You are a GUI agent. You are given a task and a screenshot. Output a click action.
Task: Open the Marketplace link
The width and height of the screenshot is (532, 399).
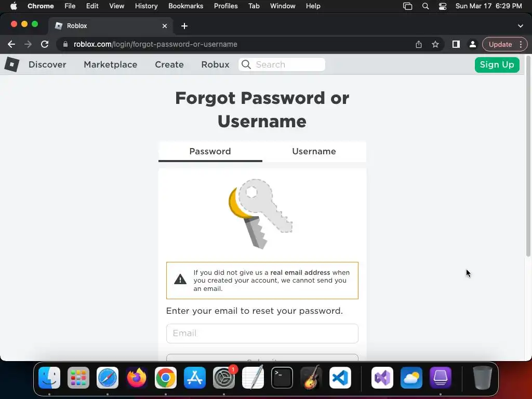click(110, 64)
